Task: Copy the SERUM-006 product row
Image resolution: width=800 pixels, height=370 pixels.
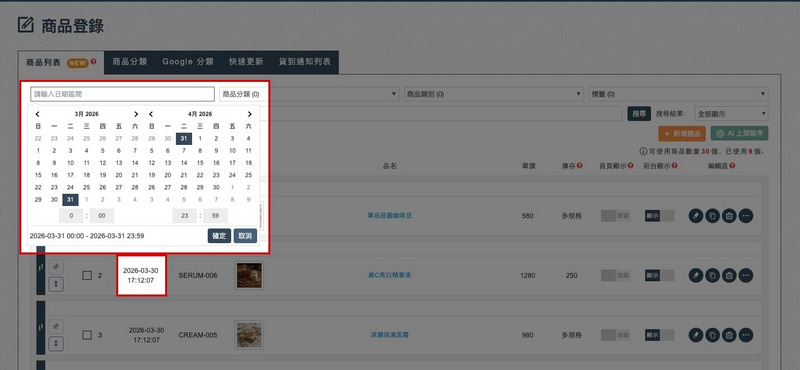Action: point(712,276)
